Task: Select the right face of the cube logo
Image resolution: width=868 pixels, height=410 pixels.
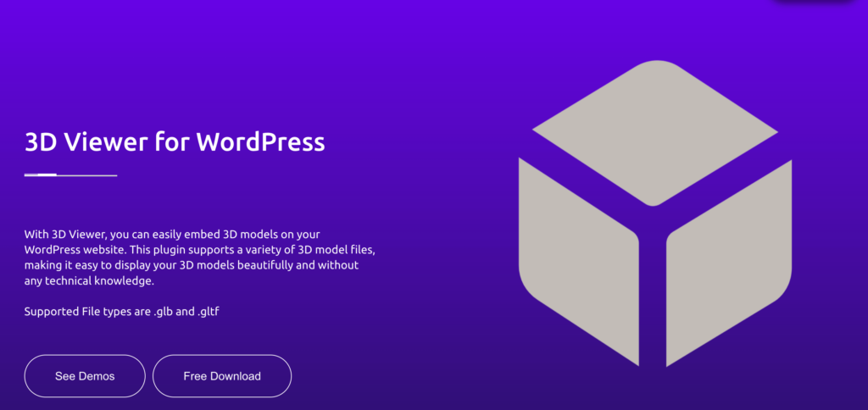Action: 729,259
